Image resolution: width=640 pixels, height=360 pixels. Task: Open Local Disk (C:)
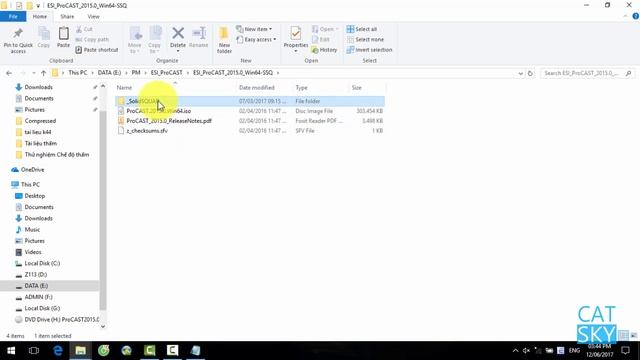click(42, 264)
